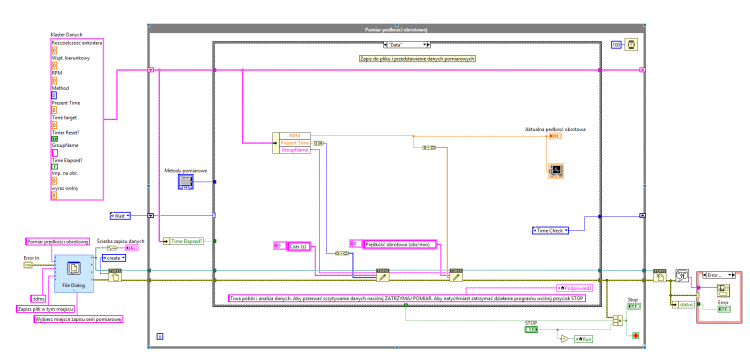Click the Zapis do pliku comment label
Viewport: 750px width, 363px height.
click(417, 58)
